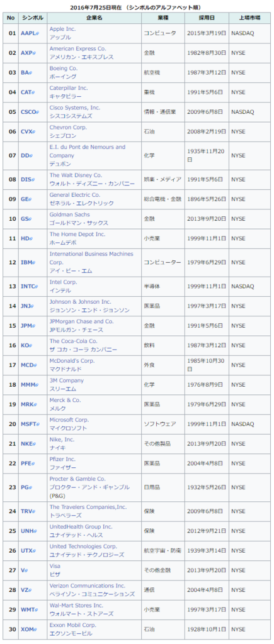Click Chevron Corp. company name

pyautogui.click(x=68, y=128)
